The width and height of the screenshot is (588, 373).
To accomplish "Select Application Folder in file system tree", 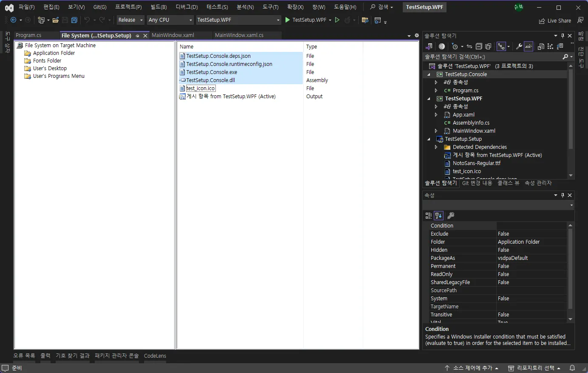I will pyautogui.click(x=54, y=53).
